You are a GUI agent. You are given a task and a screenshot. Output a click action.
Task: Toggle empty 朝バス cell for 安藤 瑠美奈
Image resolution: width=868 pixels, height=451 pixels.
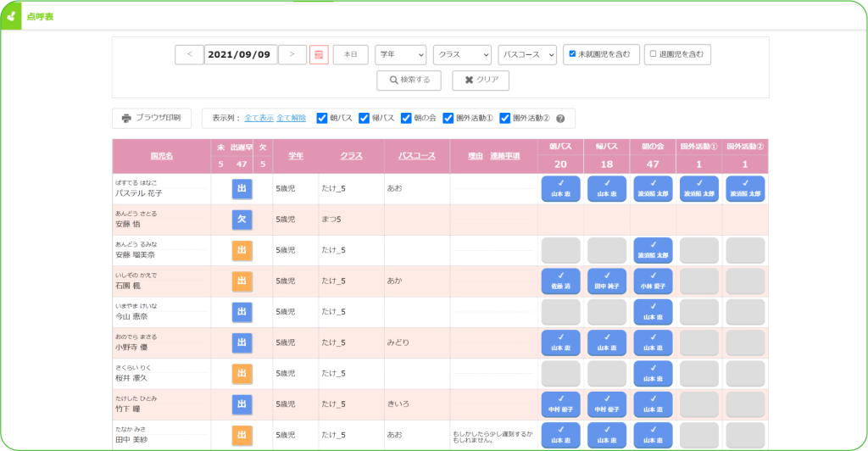click(x=561, y=250)
